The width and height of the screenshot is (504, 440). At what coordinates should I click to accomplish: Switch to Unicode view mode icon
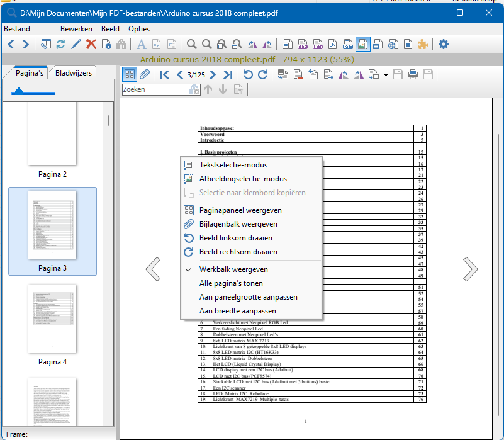click(x=333, y=45)
